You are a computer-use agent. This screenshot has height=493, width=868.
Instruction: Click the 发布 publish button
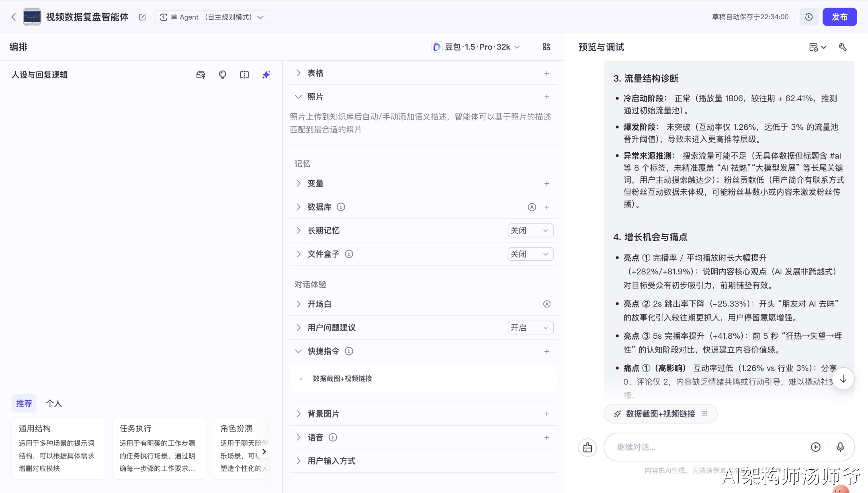(x=839, y=17)
